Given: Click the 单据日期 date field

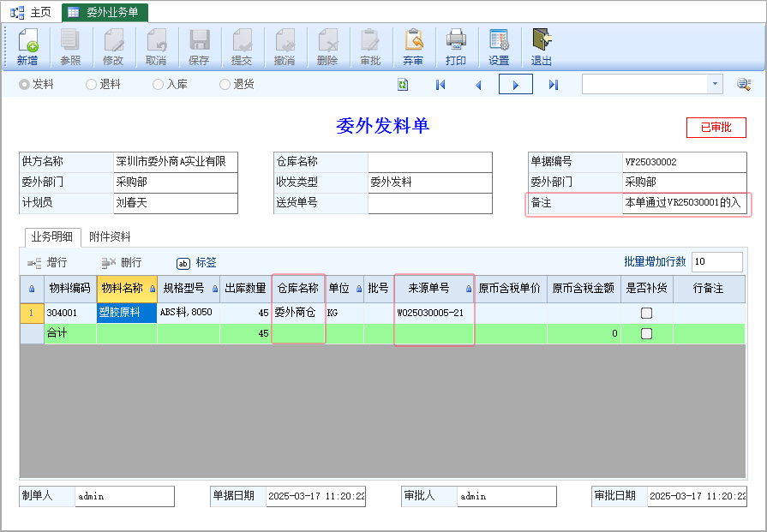Looking at the screenshot, I should pos(315,496).
